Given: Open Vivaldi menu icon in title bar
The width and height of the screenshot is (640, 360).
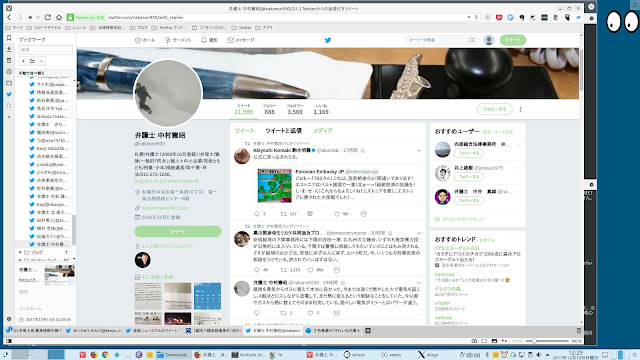Looking at the screenshot, I should coord(9,8).
